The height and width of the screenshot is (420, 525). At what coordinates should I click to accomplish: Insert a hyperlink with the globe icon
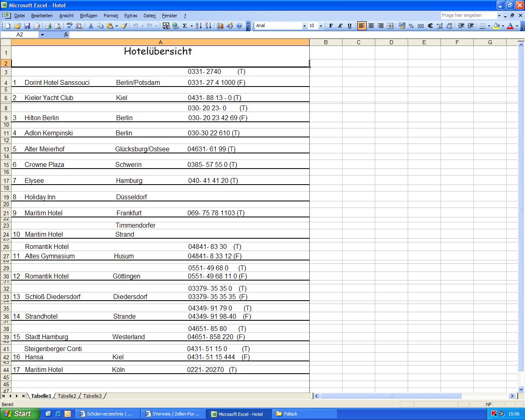coord(175,26)
